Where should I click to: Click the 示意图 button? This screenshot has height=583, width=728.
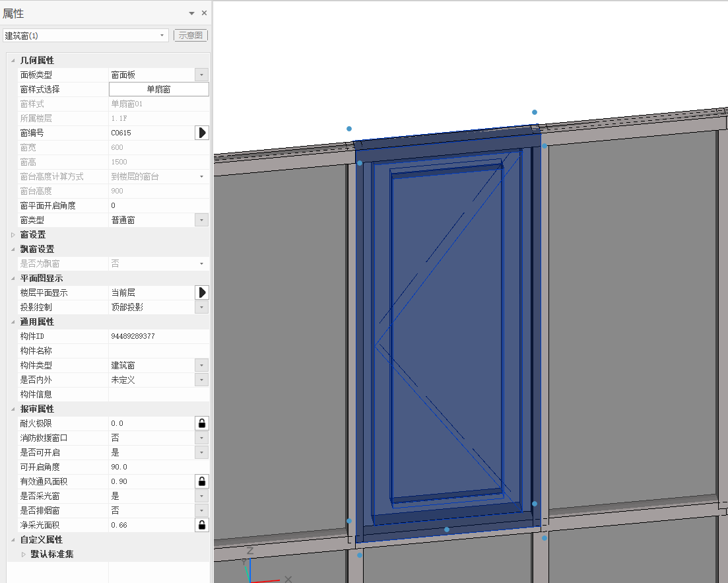click(x=191, y=36)
